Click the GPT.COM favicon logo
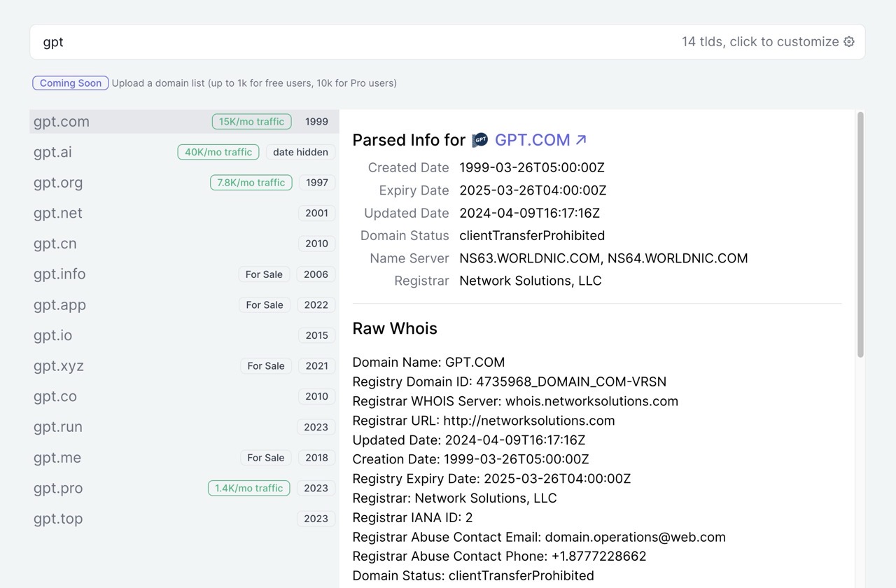This screenshot has height=588, width=896. 480,140
